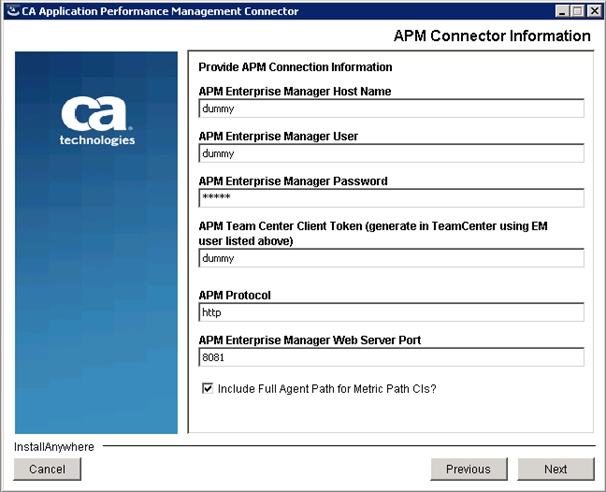Click the CA technologies logo
The image size is (606, 492).
coord(97,121)
